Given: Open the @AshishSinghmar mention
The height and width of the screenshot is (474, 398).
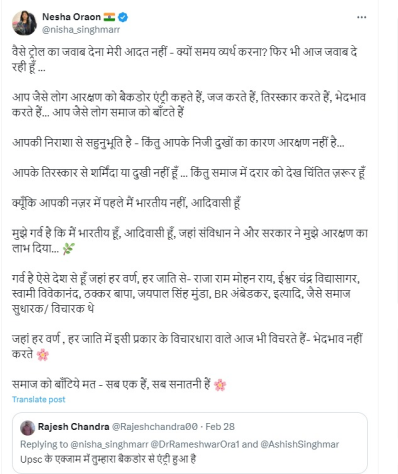Looking at the screenshot, I should pos(299,444).
